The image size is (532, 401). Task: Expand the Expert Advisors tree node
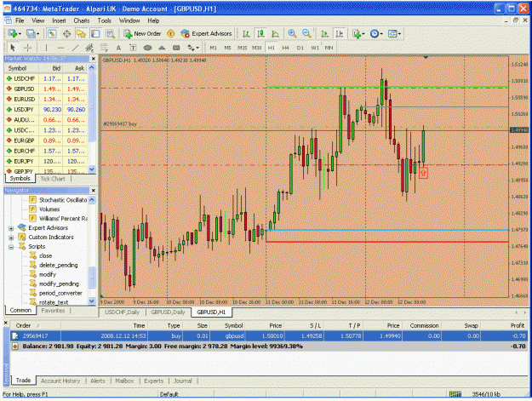[11, 228]
